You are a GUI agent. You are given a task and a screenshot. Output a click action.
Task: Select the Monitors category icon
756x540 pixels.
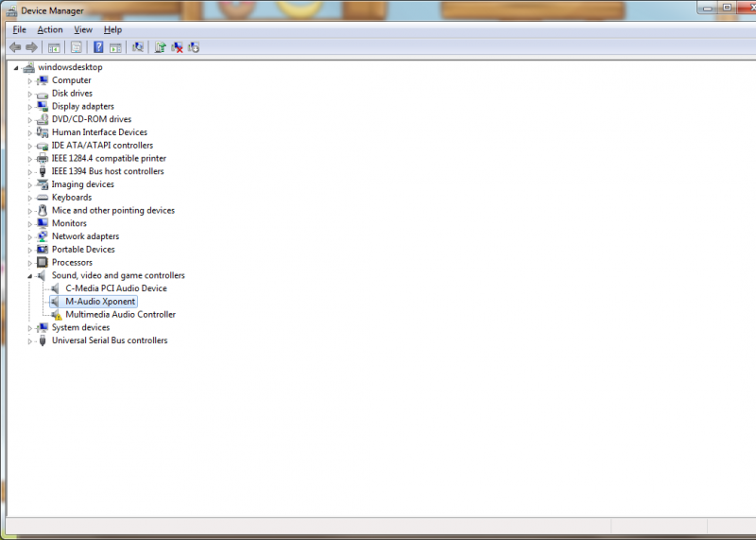click(x=43, y=223)
